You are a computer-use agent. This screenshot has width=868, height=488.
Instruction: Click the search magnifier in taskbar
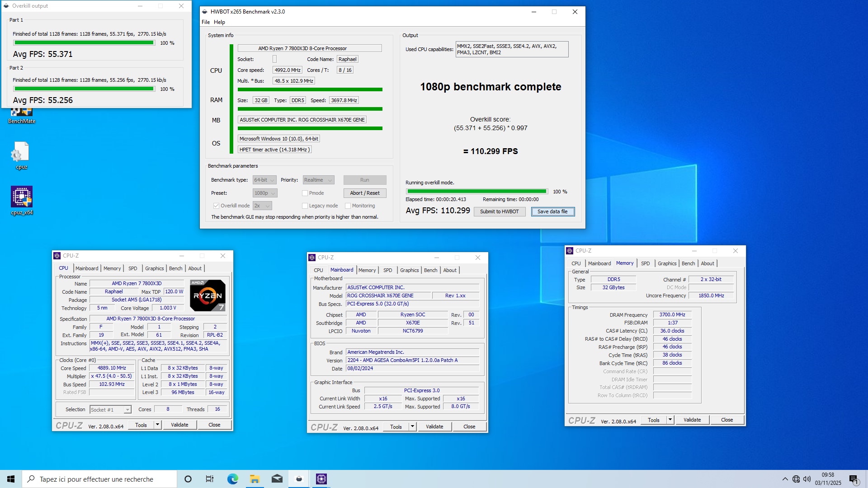coord(31,479)
